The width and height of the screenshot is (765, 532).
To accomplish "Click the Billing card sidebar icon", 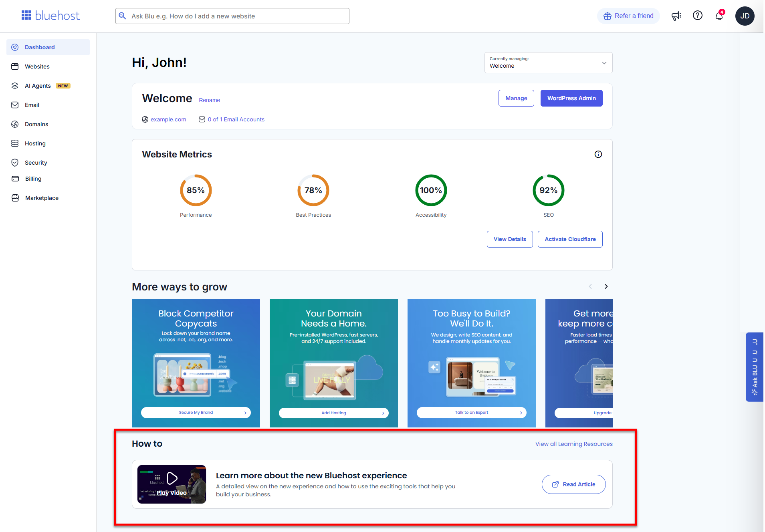I will 15,179.
